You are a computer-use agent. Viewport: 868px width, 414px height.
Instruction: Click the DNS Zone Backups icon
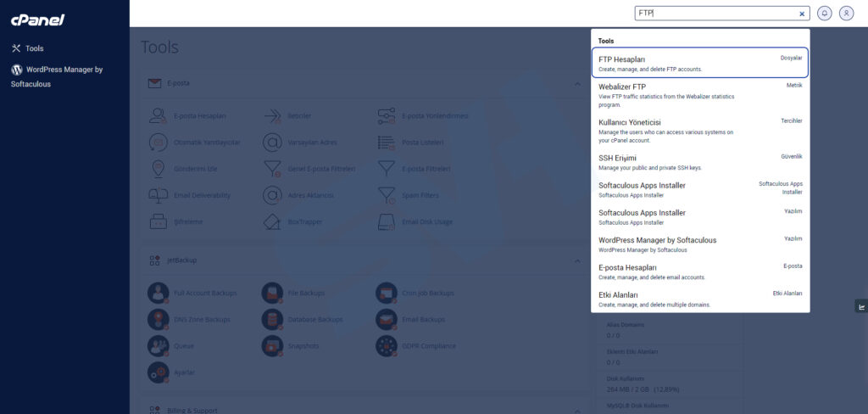158,319
